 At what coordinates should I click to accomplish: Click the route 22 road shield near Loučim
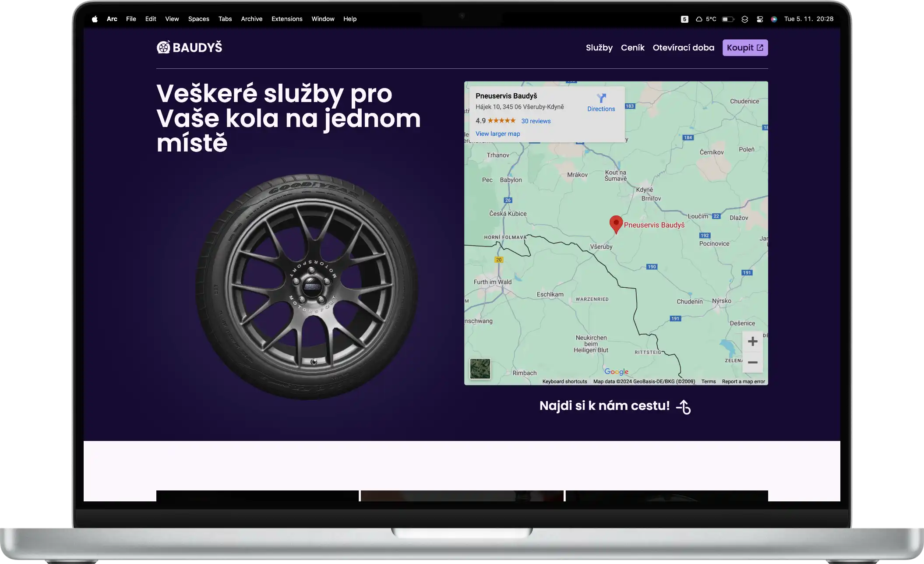coord(716,216)
